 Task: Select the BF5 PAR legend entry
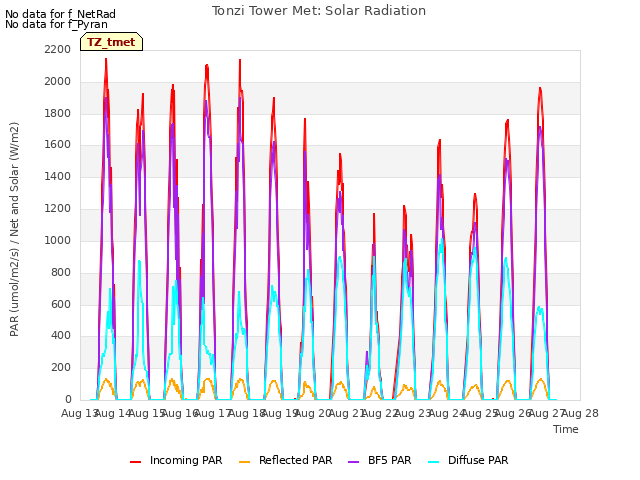(379, 460)
